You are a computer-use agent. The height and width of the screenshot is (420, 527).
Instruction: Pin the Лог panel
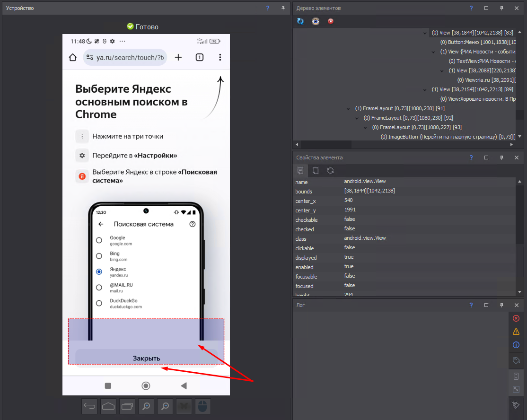[501, 305]
